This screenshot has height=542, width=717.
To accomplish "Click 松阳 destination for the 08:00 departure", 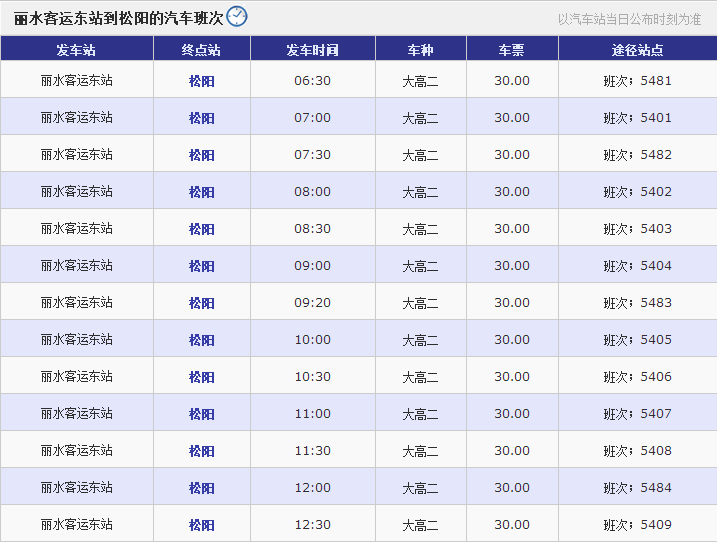I will tap(202, 192).
